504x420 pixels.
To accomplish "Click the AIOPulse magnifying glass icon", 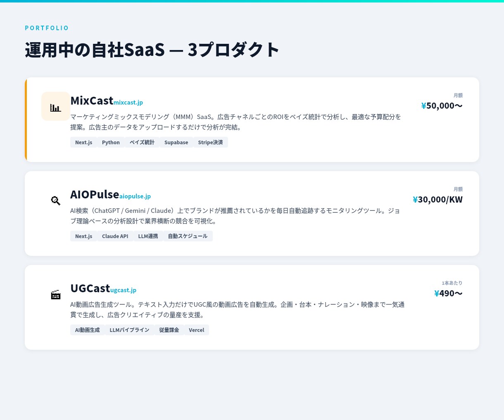I will click(x=56, y=200).
